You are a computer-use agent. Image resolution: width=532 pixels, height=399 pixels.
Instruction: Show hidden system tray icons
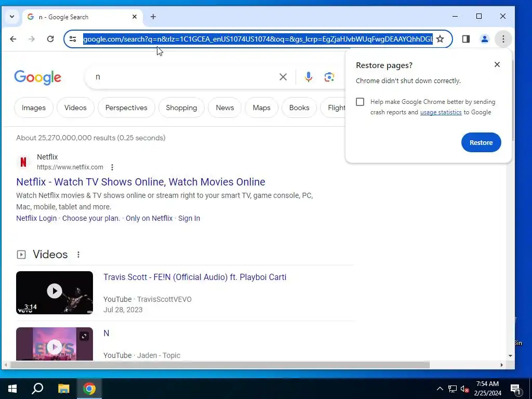click(440, 389)
